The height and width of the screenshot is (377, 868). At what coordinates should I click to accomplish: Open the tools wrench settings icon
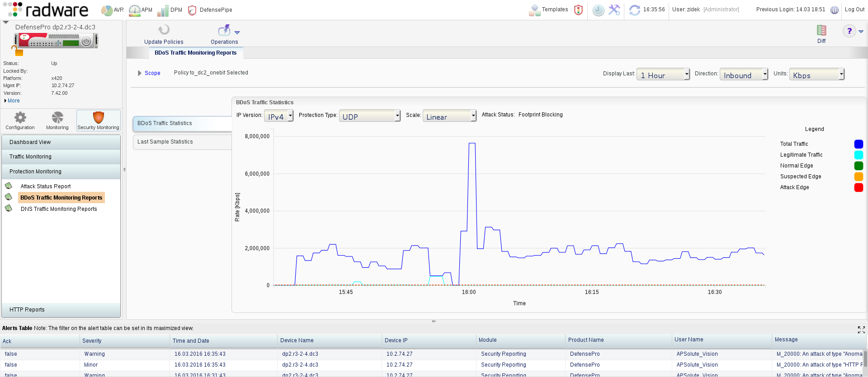point(614,10)
